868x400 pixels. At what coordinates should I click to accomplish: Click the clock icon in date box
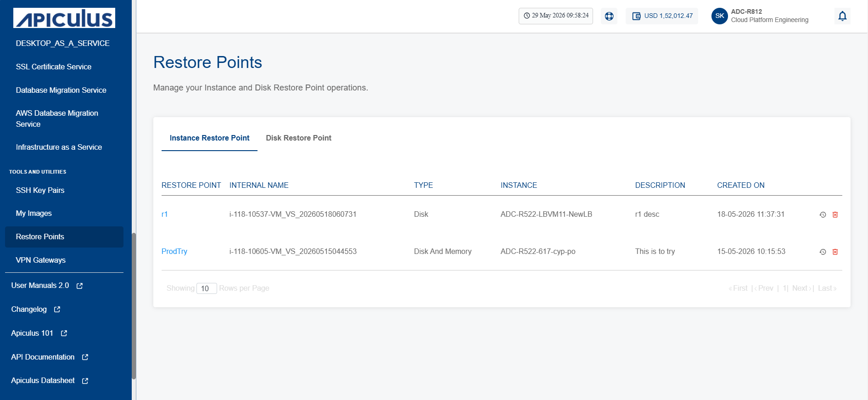tap(527, 16)
